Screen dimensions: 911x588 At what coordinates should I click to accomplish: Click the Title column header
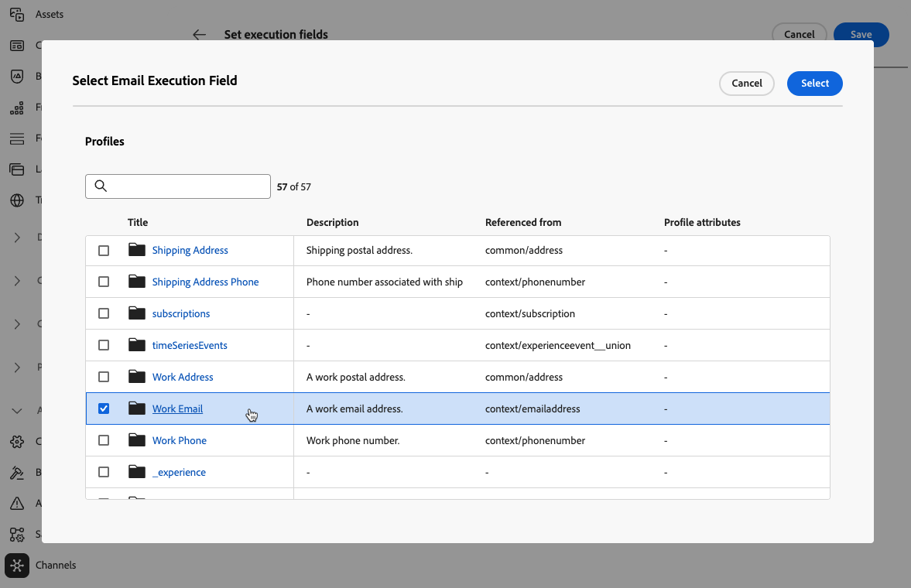138,222
